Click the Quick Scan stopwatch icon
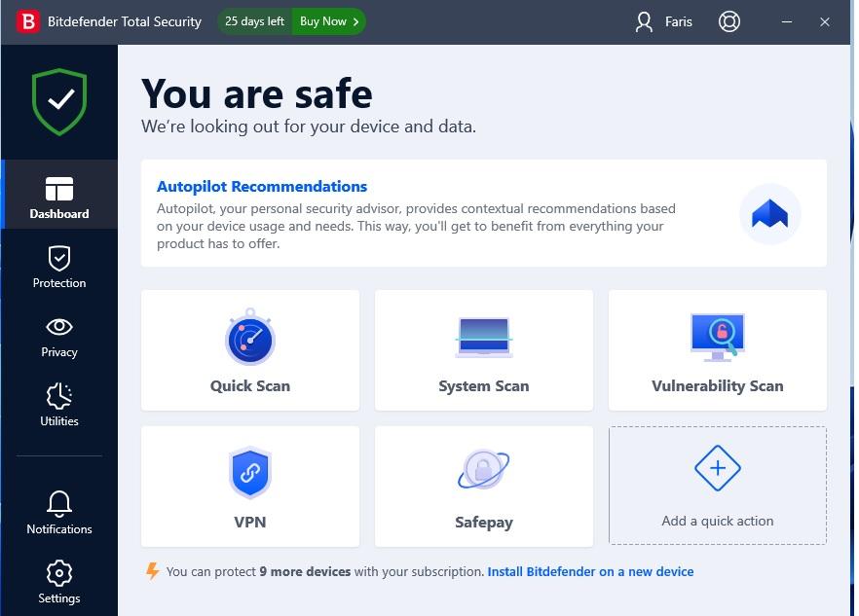Image resolution: width=859 pixels, height=616 pixels. click(x=250, y=337)
